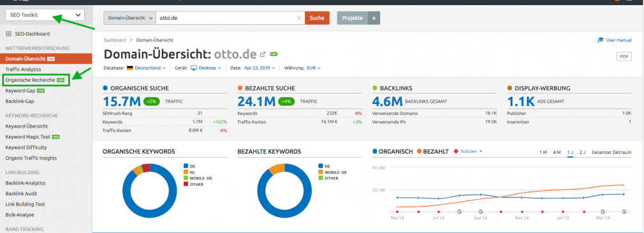Follow the Dashboard breadcrumb link
The height and width of the screenshot is (233, 644).
115,40
